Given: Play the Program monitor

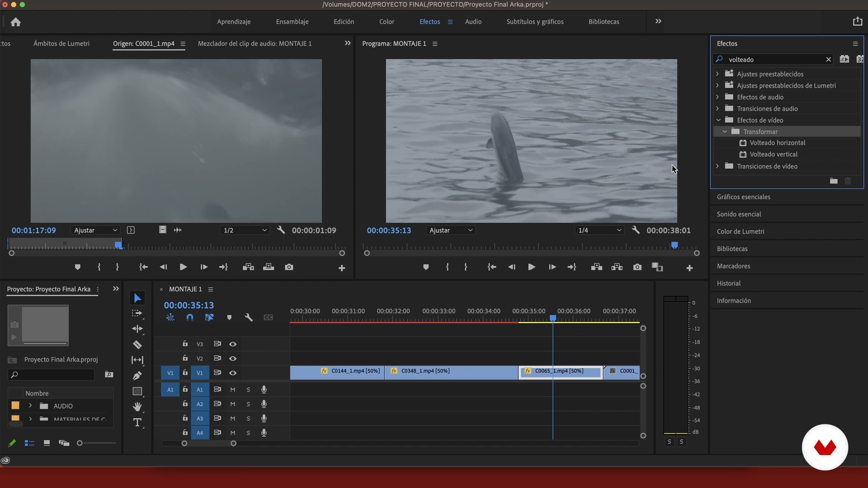Looking at the screenshot, I should click(x=532, y=267).
